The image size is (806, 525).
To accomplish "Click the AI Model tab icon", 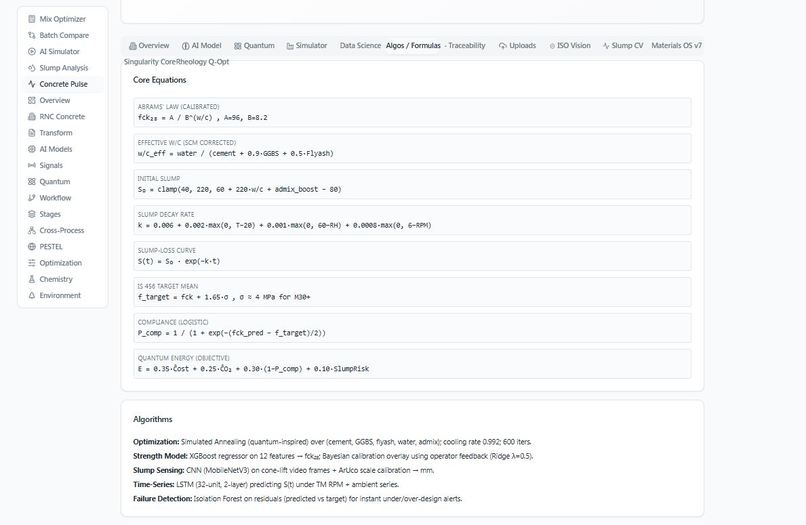I will click(x=186, y=46).
